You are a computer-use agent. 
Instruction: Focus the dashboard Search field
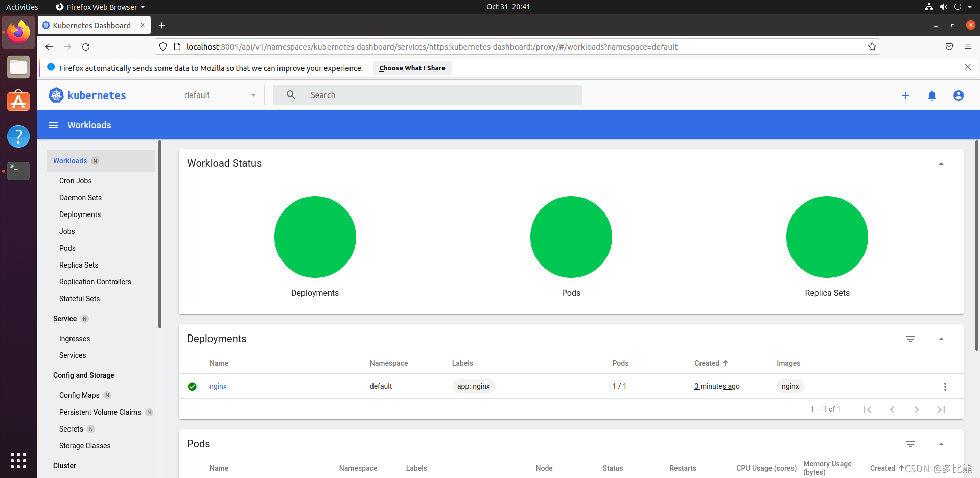pyautogui.click(x=428, y=95)
